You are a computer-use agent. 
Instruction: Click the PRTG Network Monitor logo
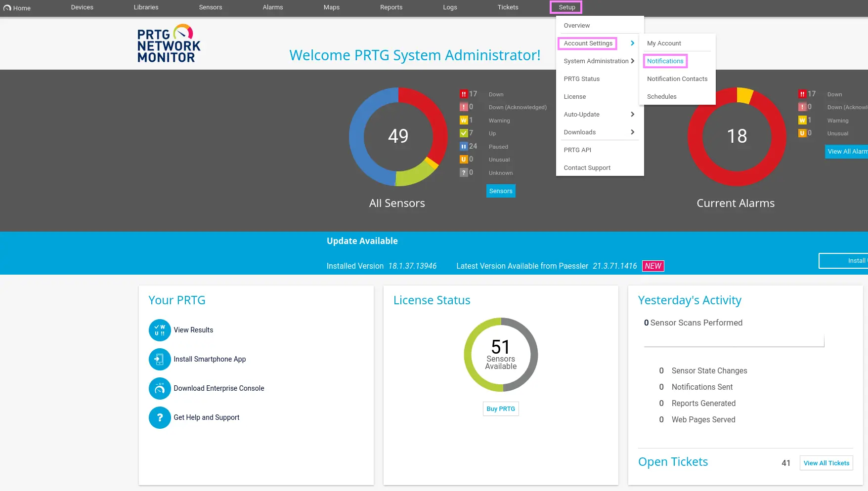[x=169, y=43]
